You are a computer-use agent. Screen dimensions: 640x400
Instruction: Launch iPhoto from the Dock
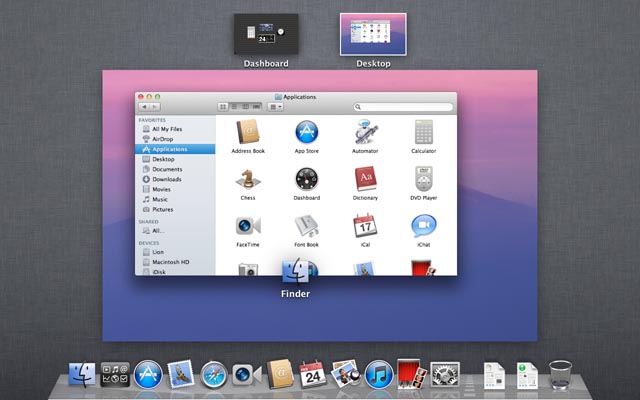click(x=345, y=373)
